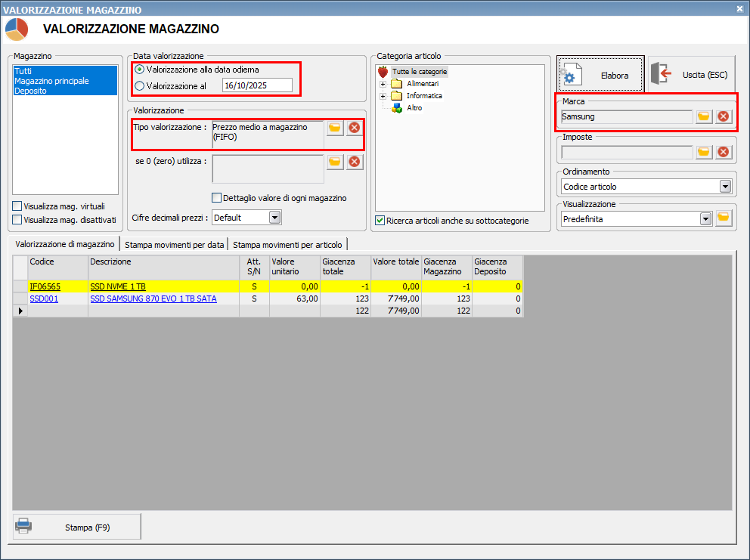Click the empty Imposte field
Image resolution: width=750 pixels, height=560 pixels.
[627, 152]
